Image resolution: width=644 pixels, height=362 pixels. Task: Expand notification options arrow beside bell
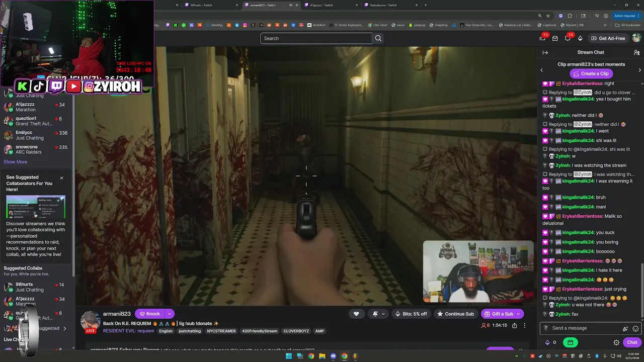[x=383, y=314]
